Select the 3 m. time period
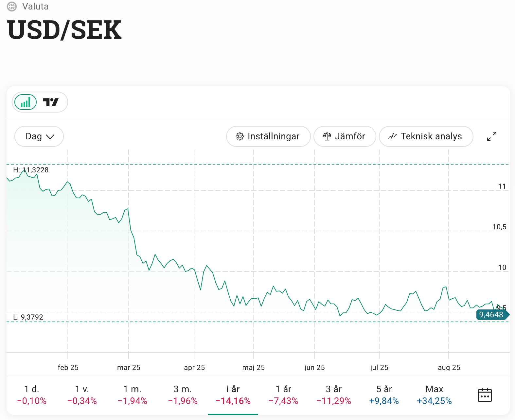The height and width of the screenshot is (420, 515). point(183,395)
